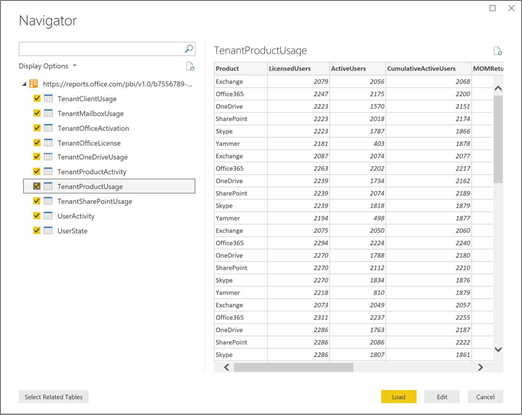Click the table icon beside UserActivity

pos(48,216)
